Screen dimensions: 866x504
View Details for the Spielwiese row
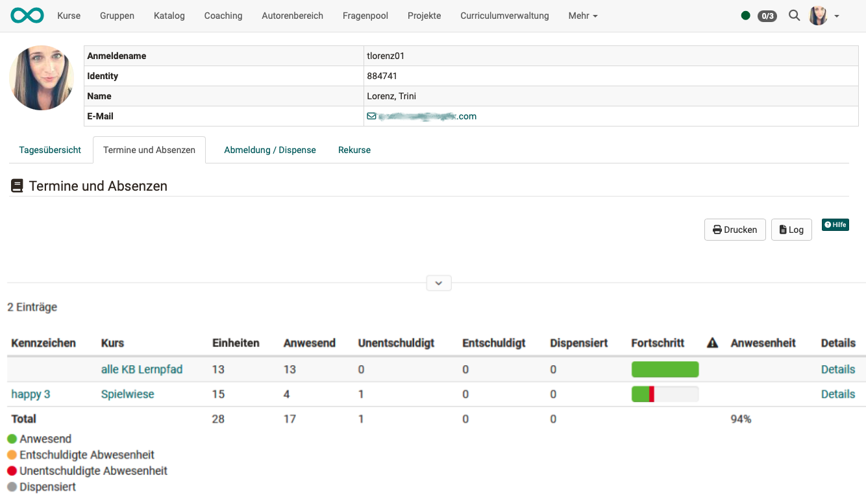[x=837, y=394]
